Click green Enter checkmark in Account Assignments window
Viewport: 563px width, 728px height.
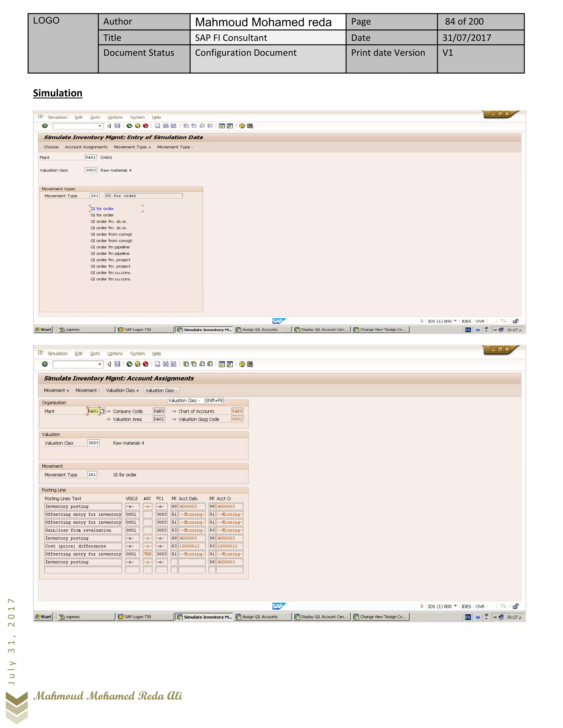point(45,364)
